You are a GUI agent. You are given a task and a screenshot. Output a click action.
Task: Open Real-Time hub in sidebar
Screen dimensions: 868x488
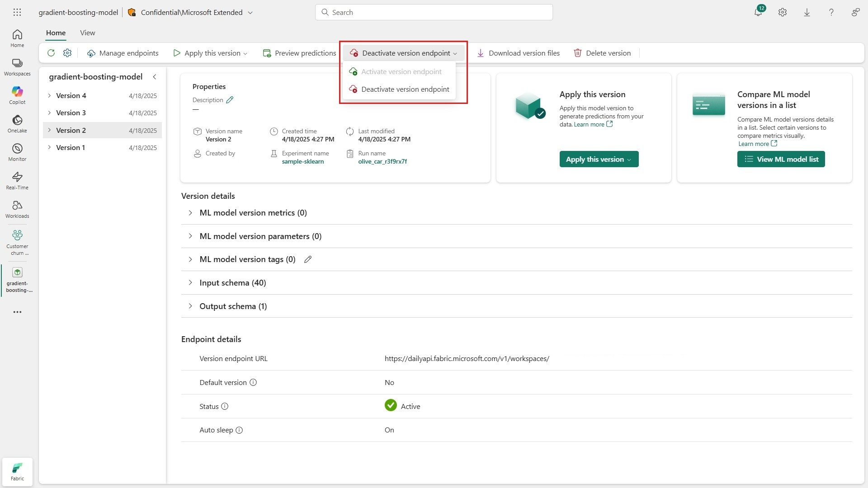point(17,180)
